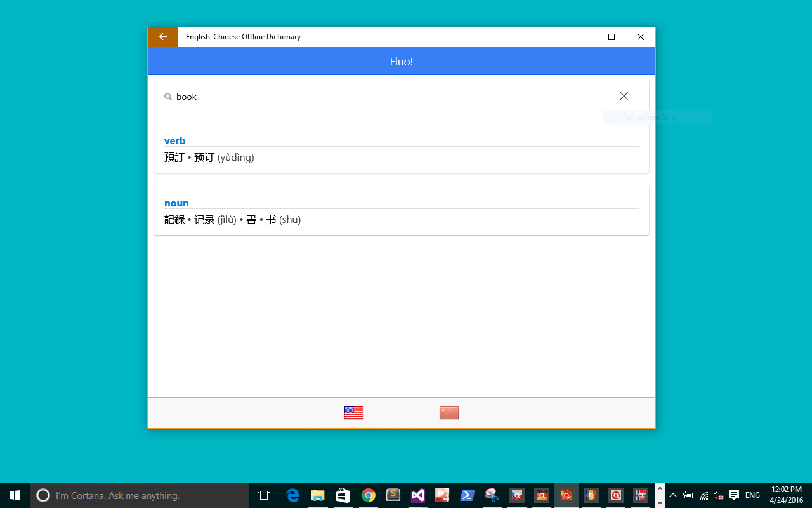Open Snipping Tool from taskbar
This screenshot has height=508, width=812.
pyautogui.click(x=492, y=495)
